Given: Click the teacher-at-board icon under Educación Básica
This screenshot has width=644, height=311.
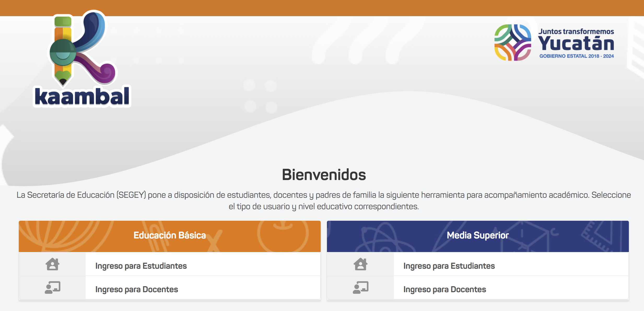Looking at the screenshot, I should [x=52, y=288].
